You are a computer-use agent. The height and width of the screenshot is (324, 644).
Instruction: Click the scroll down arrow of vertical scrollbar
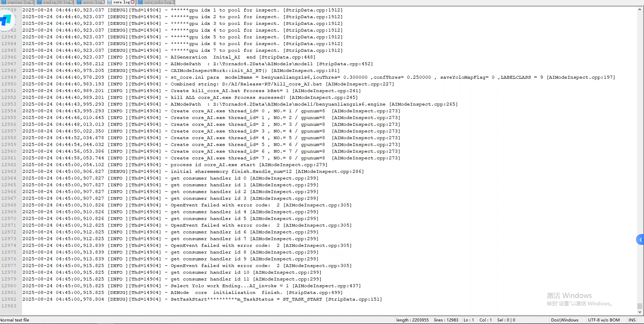[640, 312]
